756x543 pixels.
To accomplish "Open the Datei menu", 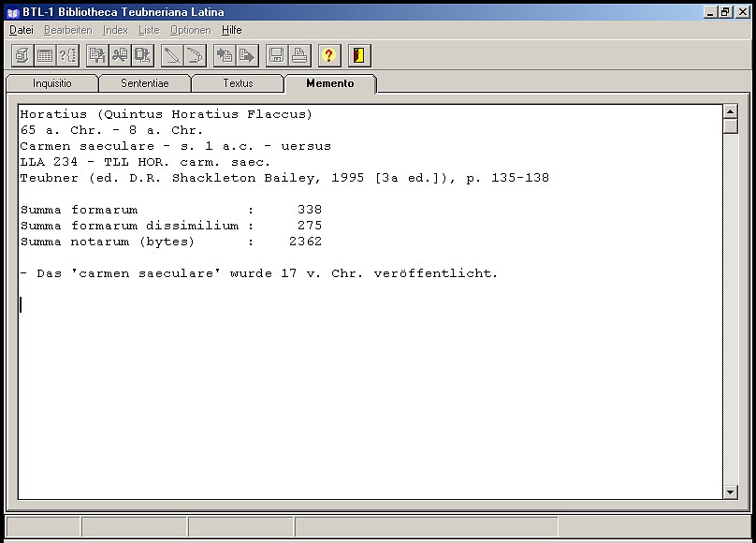I will tap(22, 30).
